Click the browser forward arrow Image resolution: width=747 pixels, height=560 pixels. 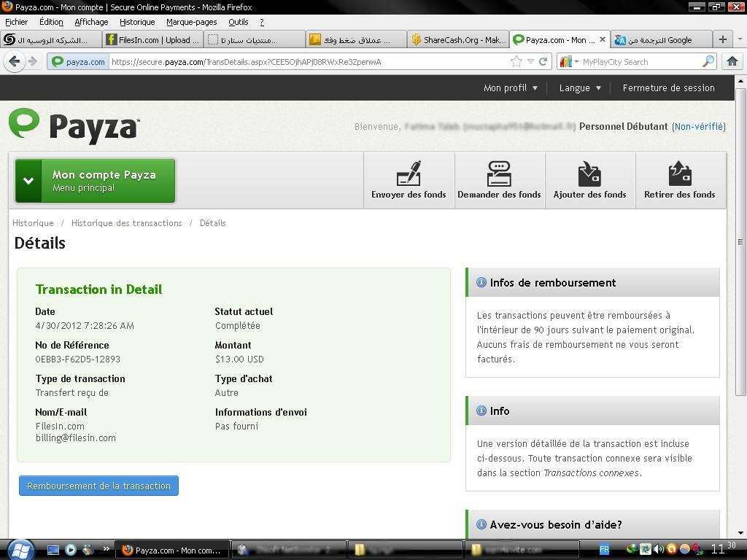click(32, 61)
